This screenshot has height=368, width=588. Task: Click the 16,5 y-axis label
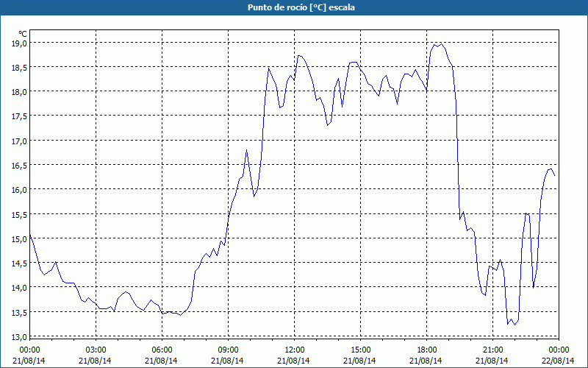coord(20,165)
